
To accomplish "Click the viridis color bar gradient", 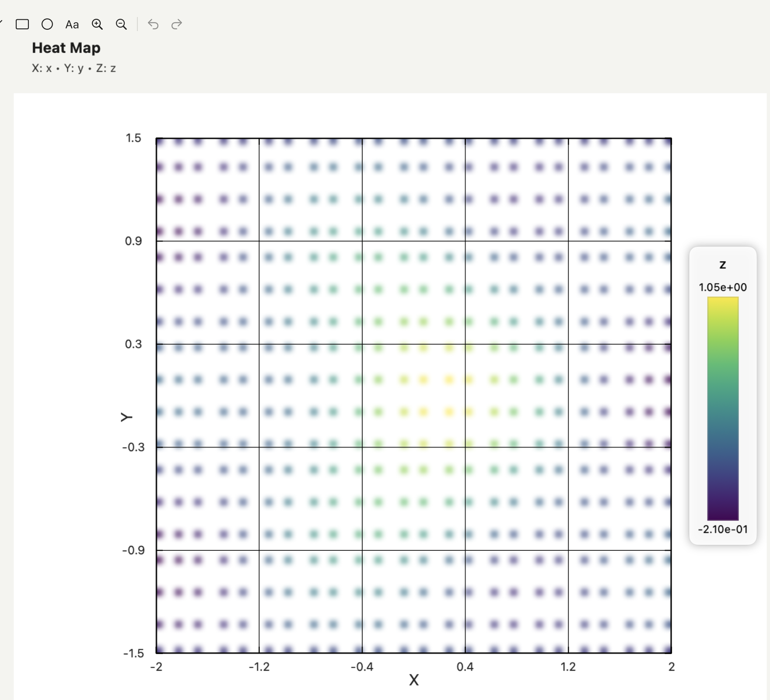I will coord(723,409).
